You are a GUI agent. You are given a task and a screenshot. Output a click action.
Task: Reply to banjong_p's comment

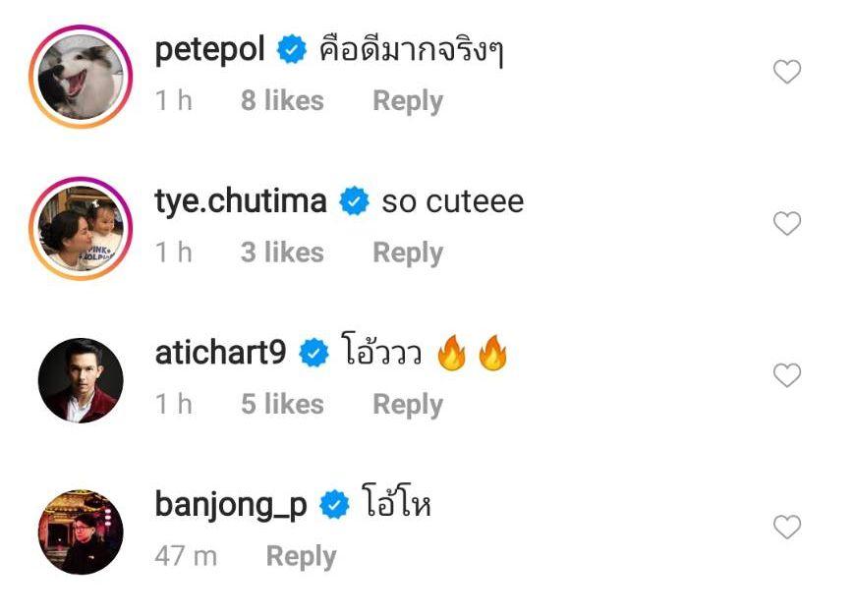(301, 556)
